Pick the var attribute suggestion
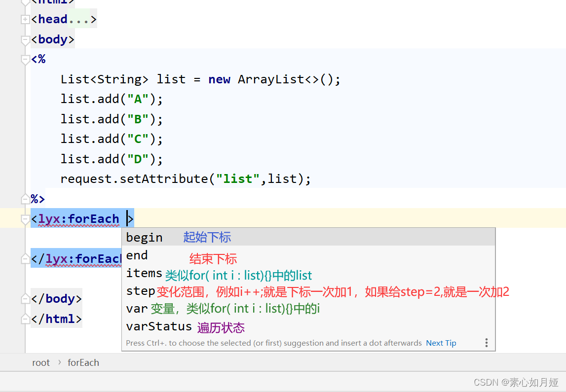Image resolution: width=566 pixels, height=392 pixels. 308,309
